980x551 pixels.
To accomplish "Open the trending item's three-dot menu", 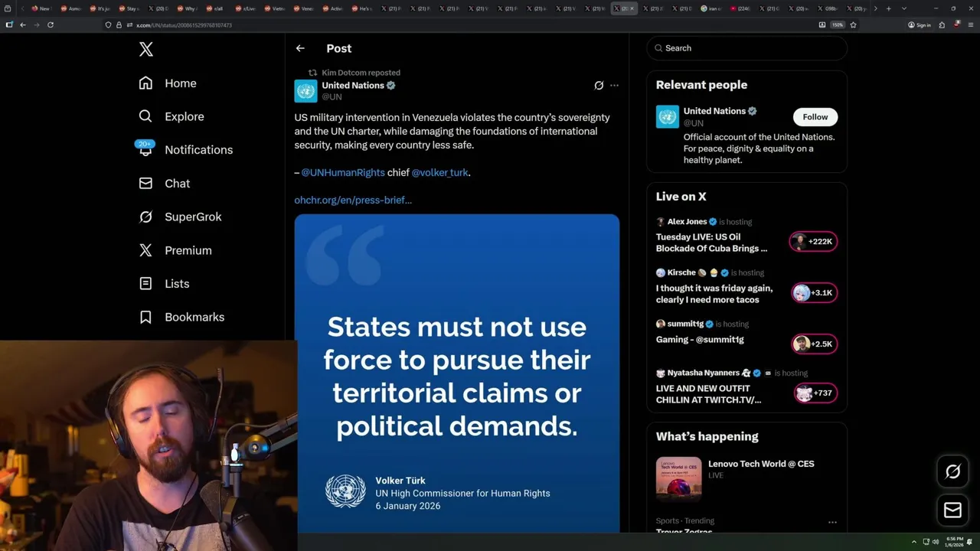I will 832,522.
